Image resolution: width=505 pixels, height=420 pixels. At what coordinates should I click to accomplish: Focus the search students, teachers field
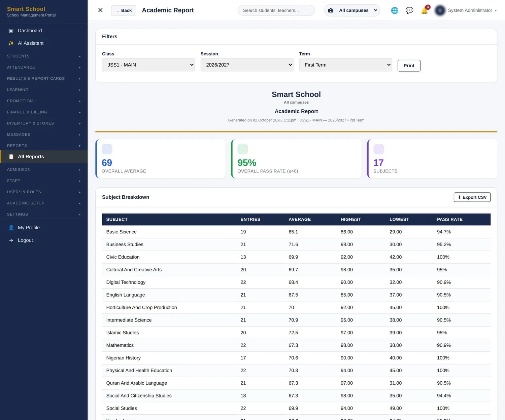coord(276,10)
